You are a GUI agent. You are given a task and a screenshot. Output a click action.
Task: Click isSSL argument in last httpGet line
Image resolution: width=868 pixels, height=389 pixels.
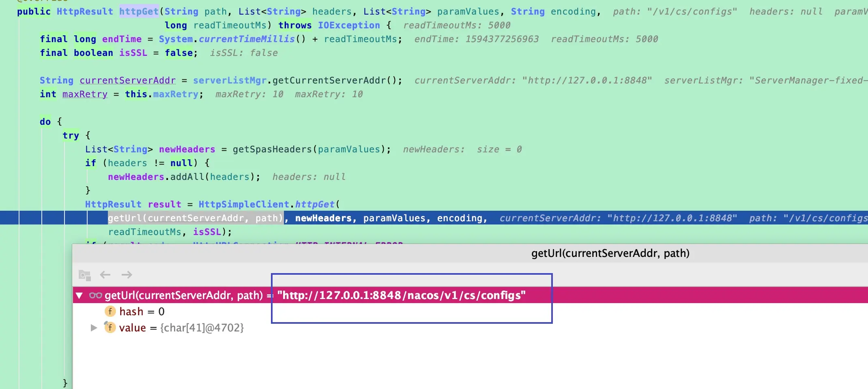tap(207, 232)
